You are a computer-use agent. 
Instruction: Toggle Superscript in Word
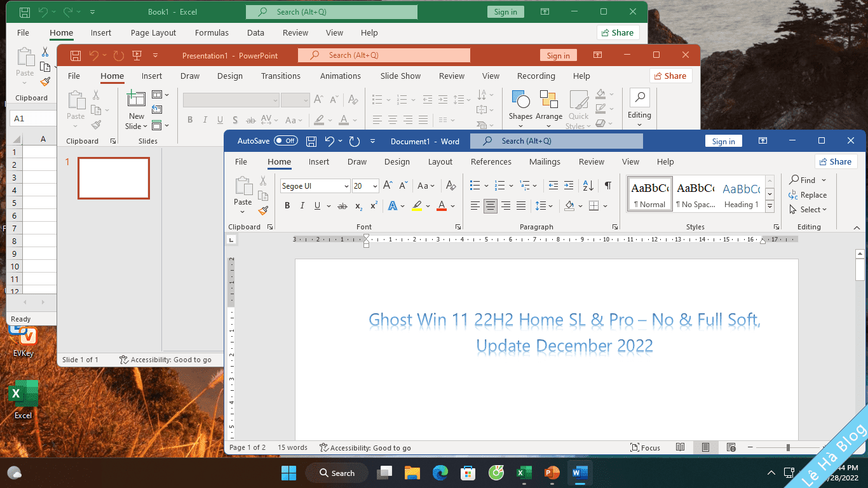pos(374,206)
